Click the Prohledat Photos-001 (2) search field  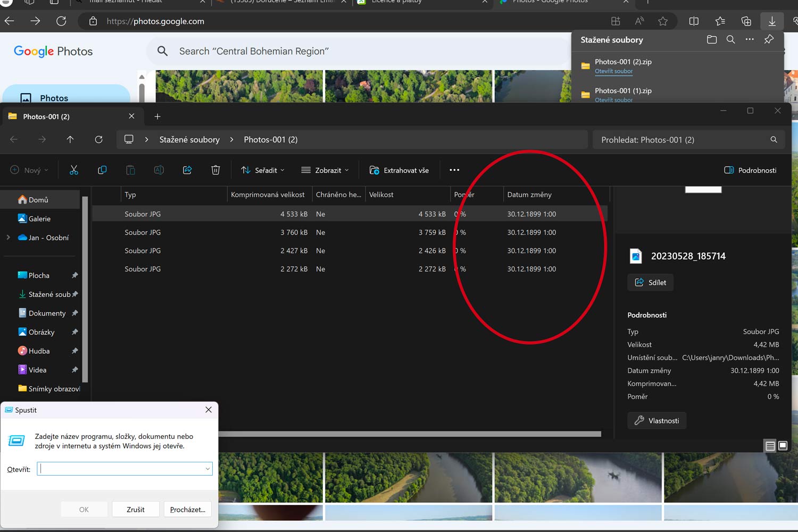[x=681, y=140]
